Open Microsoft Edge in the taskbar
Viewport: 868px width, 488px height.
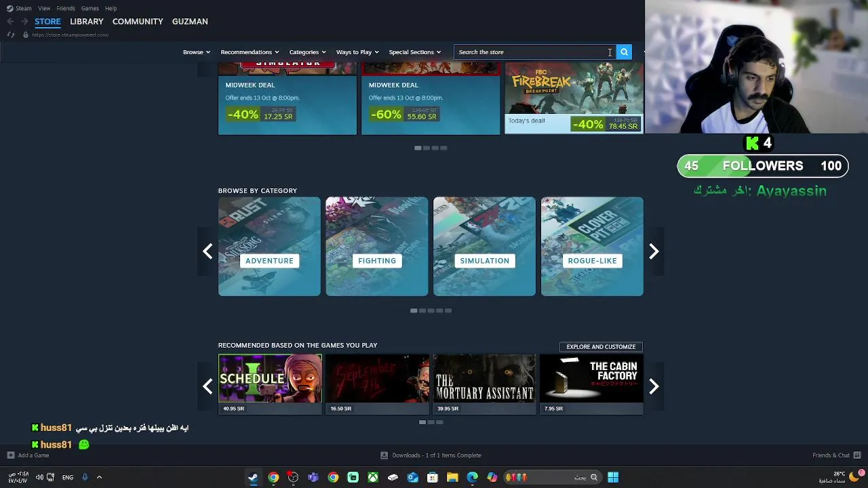click(472, 477)
